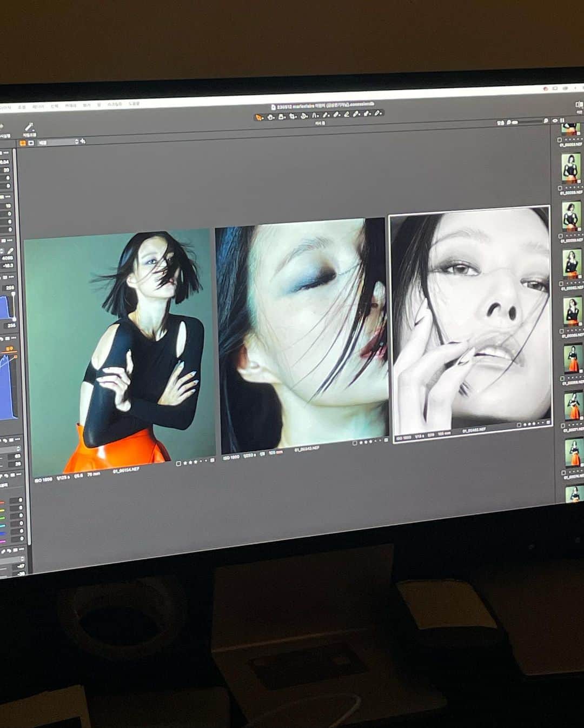Open the 스크립트 menu

click(x=115, y=104)
